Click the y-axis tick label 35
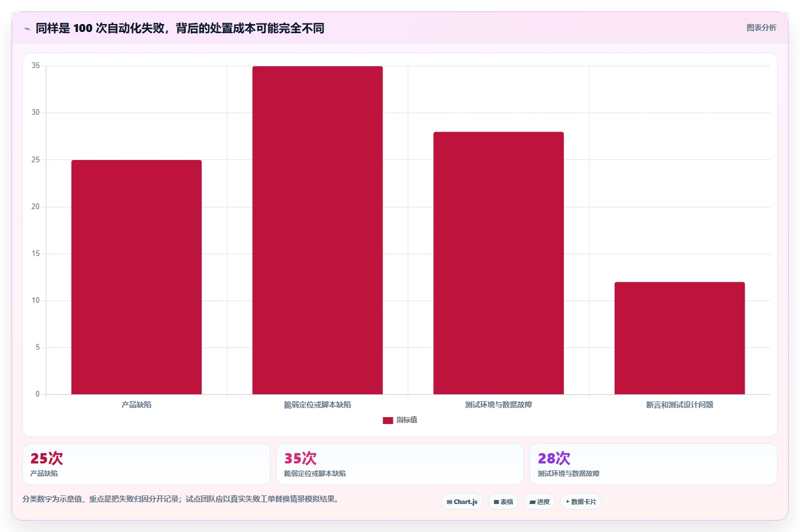The width and height of the screenshot is (800, 532). 35,66
